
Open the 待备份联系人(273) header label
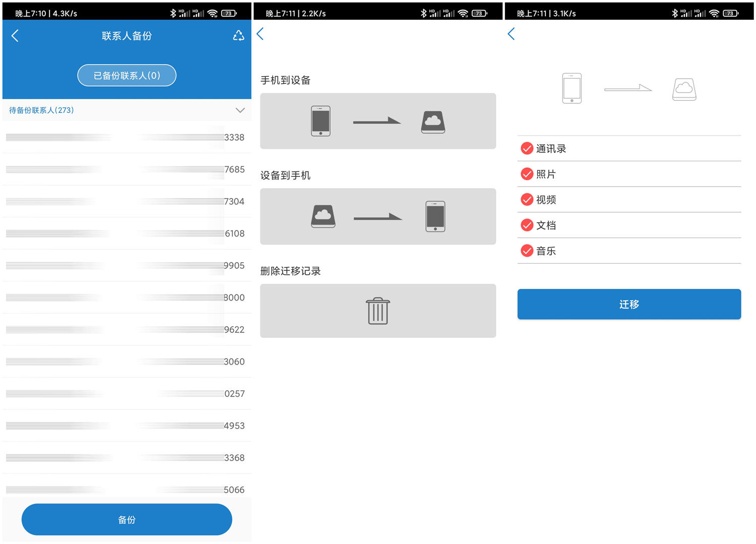[x=41, y=110]
